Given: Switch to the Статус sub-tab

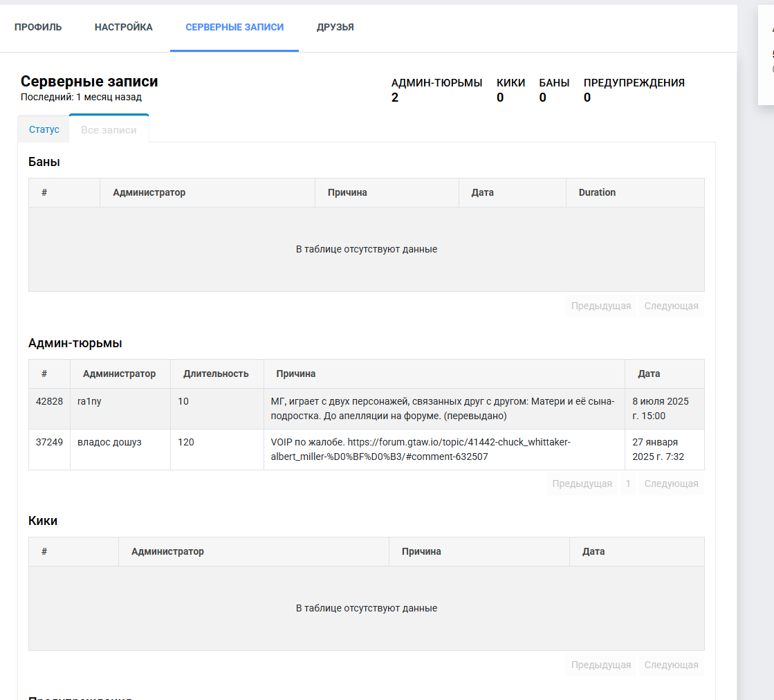Looking at the screenshot, I should 44,129.
